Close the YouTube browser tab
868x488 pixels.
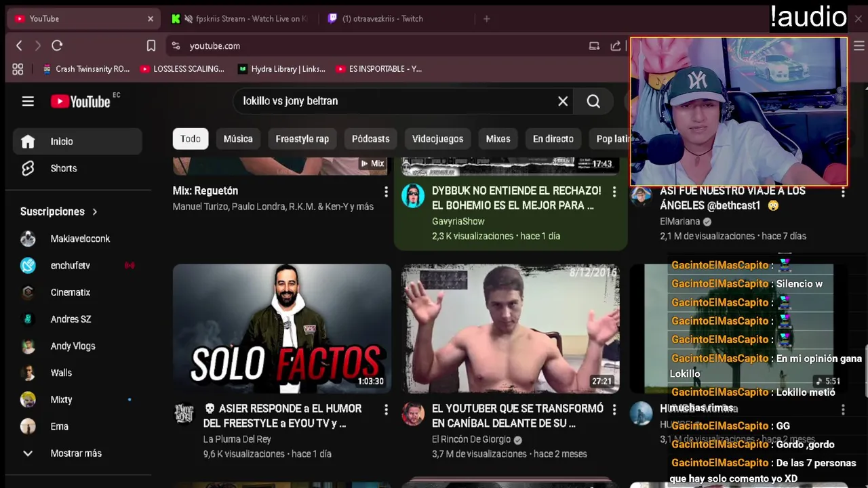click(x=151, y=18)
